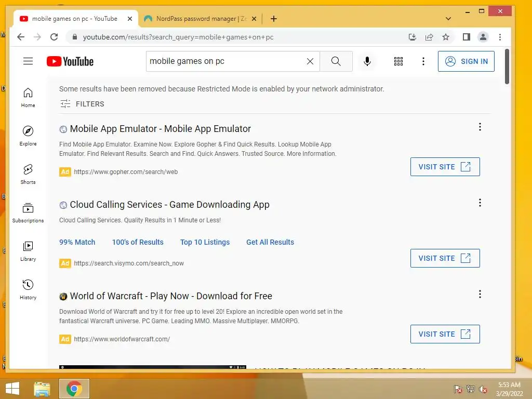The height and width of the screenshot is (399, 532).
Task: Open the taskbar clock and date
Action: pos(509,389)
